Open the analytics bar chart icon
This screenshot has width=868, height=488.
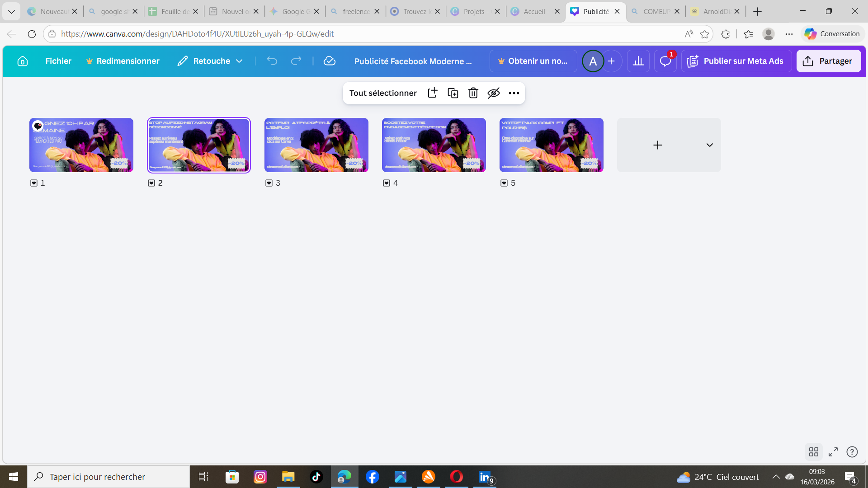[638, 61]
